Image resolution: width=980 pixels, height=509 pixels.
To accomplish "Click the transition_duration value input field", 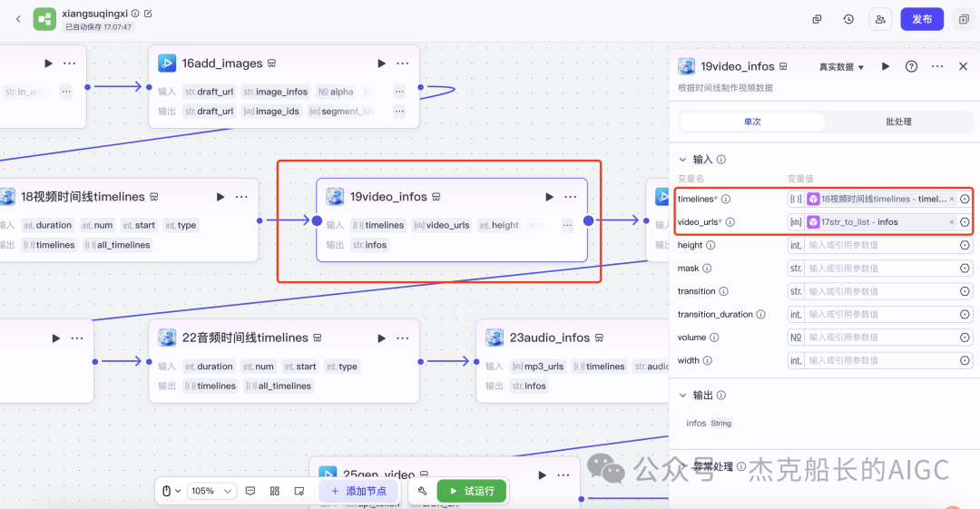I will (x=880, y=315).
